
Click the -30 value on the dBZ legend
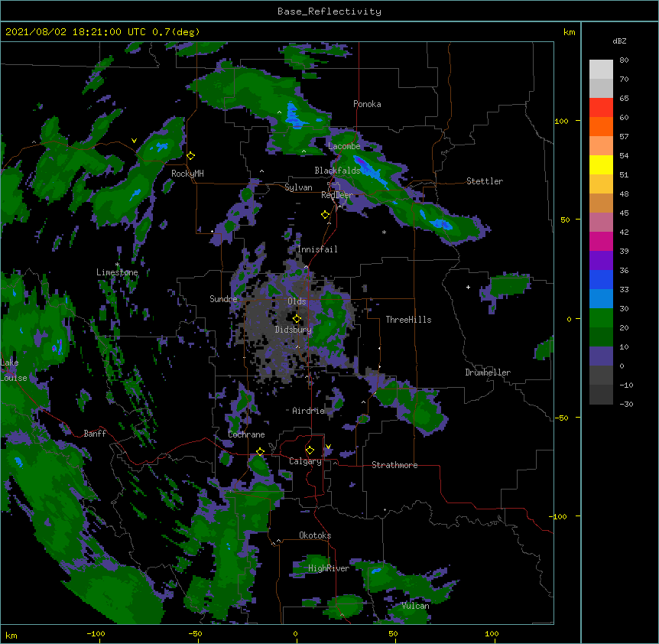coord(626,404)
